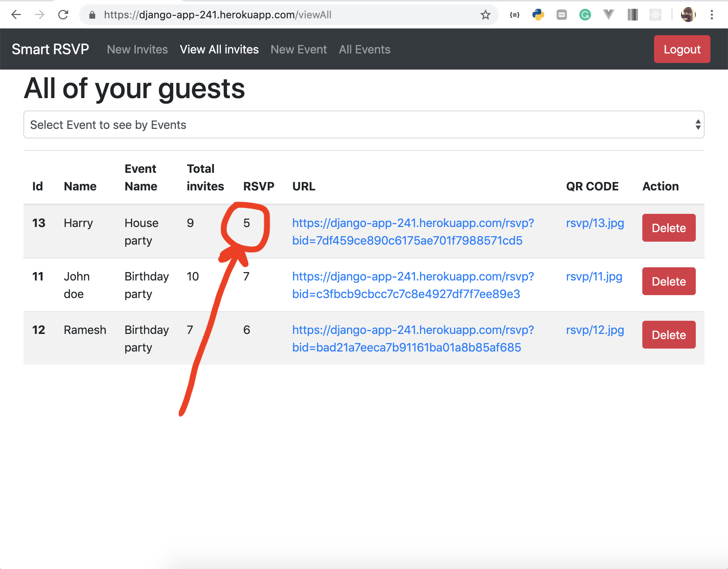The width and height of the screenshot is (728, 569).
Task: Click the browser back arrow
Action: (16, 15)
